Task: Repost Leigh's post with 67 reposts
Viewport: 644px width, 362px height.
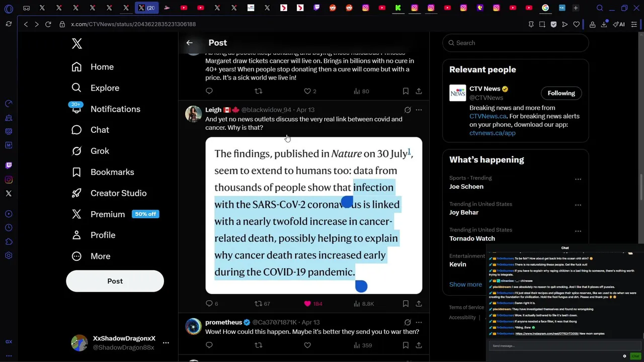Action: point(262,304)
